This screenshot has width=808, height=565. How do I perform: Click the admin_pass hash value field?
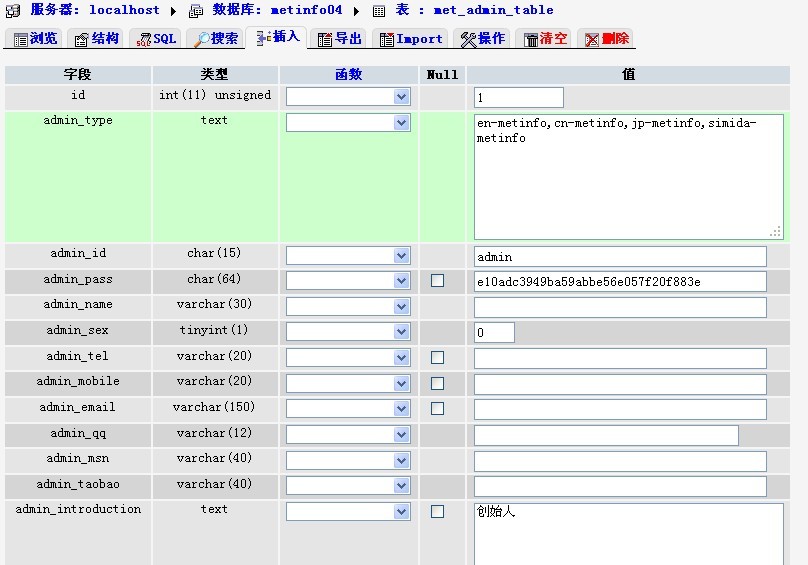[x=620, y=281]
